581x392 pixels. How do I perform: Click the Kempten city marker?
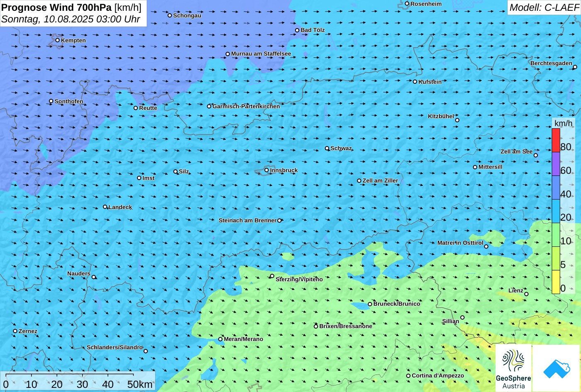(57, 40)
